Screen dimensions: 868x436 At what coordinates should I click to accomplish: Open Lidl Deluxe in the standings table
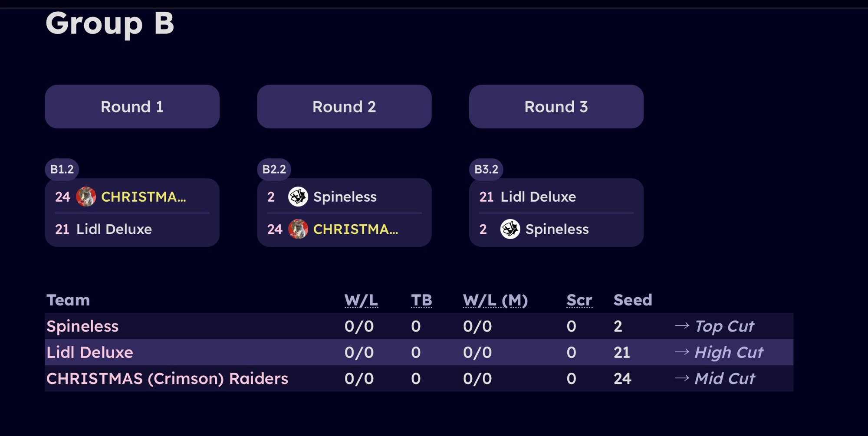(90, 352)
